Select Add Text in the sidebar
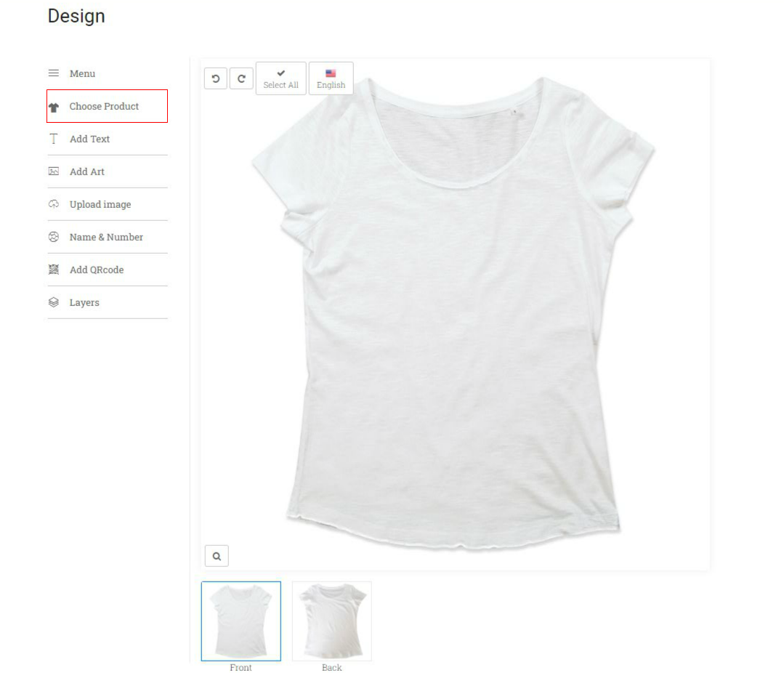This screenshot has height=673, width=784. pos(108,139)
